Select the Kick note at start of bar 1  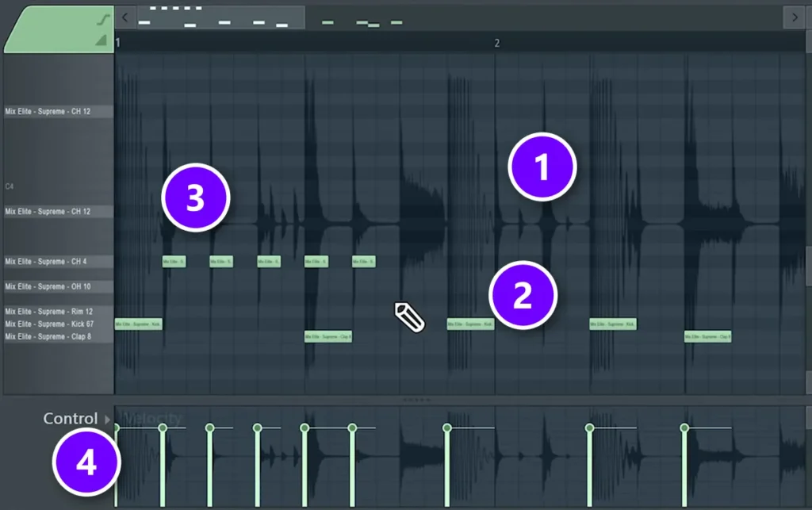pos(138,324)
